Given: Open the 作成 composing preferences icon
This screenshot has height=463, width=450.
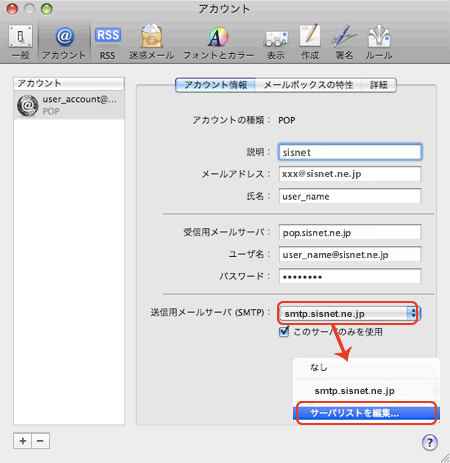Looking at the screenshot, I should pyautogui.click(x=310, y=42).
